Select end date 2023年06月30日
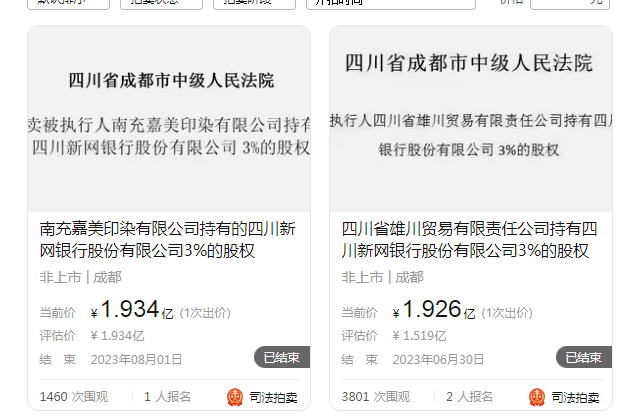Viewport: 627px width, 419px height. [x=438, y=359]
